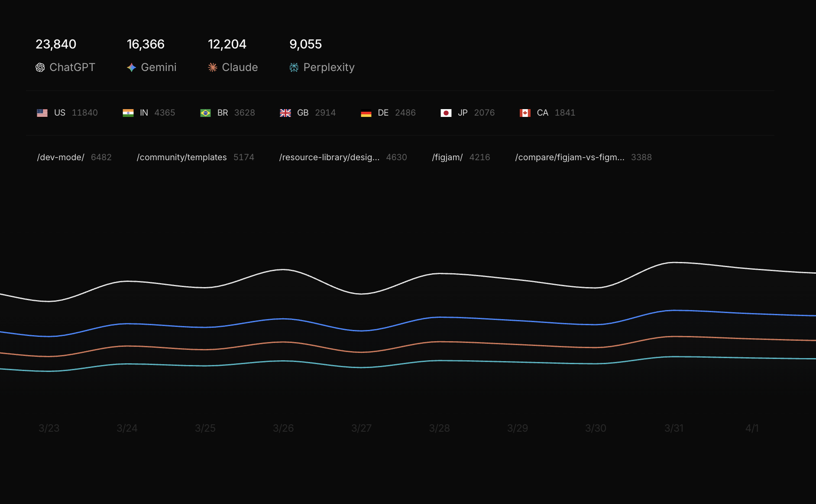Click the IN count 4365
The height and width of the screenshot is (504, 816).
point(165,113)
